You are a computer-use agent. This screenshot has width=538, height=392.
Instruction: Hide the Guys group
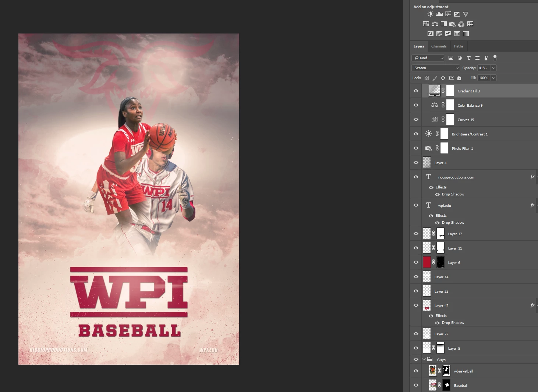[x=416, y=360]
